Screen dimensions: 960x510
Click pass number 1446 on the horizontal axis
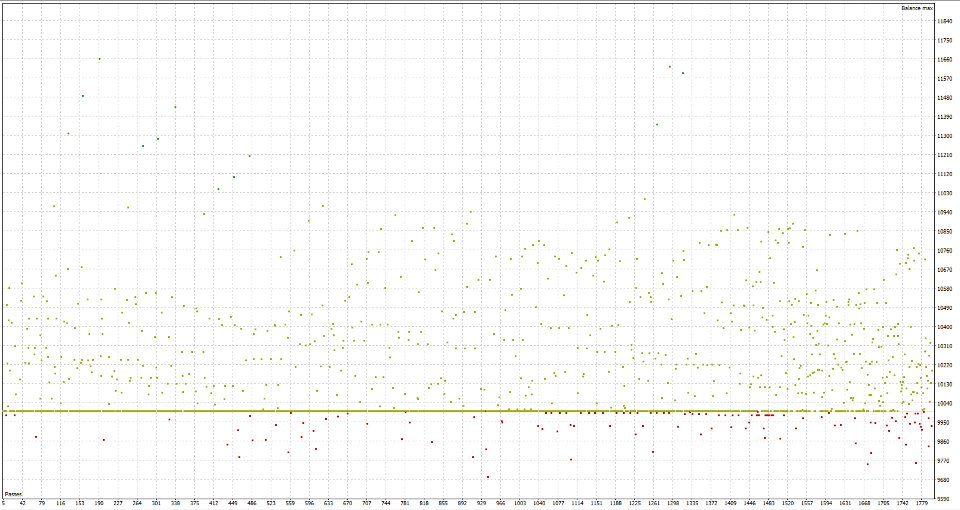(749, 503)
